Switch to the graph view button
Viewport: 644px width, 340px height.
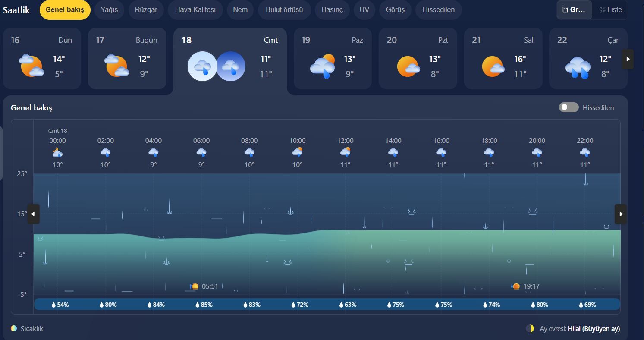(x=574, y=9)
